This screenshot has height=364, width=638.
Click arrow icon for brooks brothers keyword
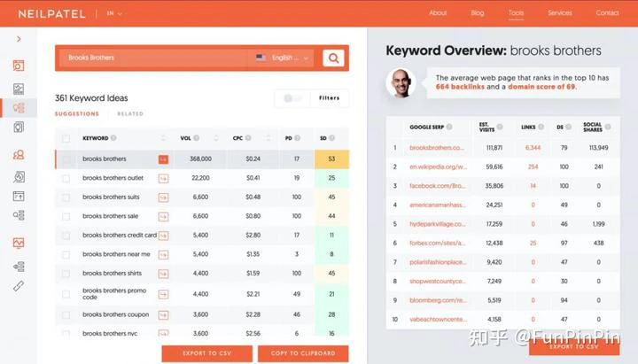pos(163,159)
